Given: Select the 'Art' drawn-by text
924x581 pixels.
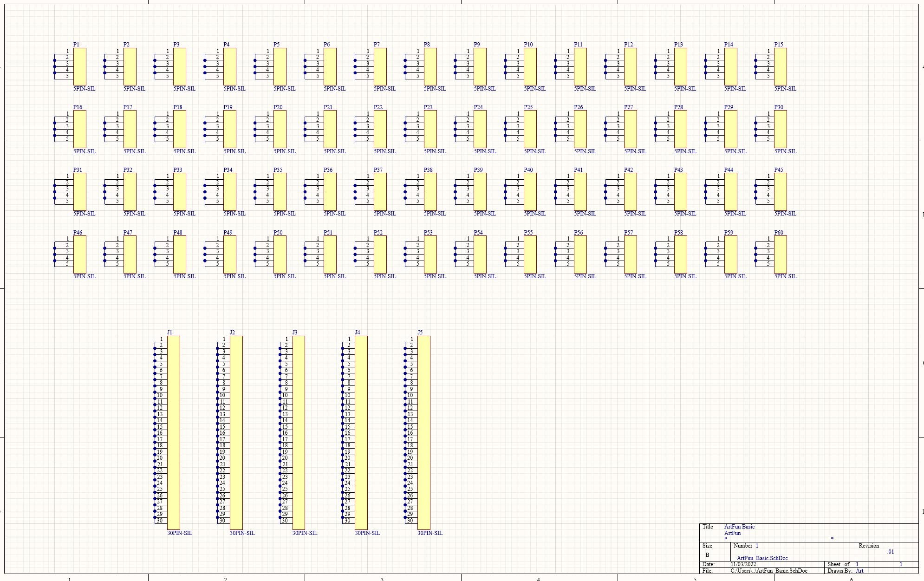Looking at the screenshot, I should [859, 571].
